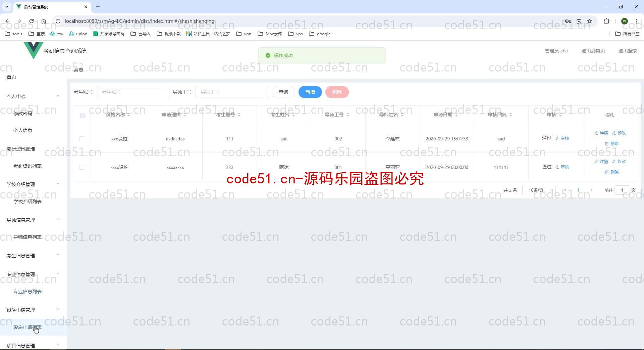Click 删除 for the xxx设施 row

tap(612, 144)
